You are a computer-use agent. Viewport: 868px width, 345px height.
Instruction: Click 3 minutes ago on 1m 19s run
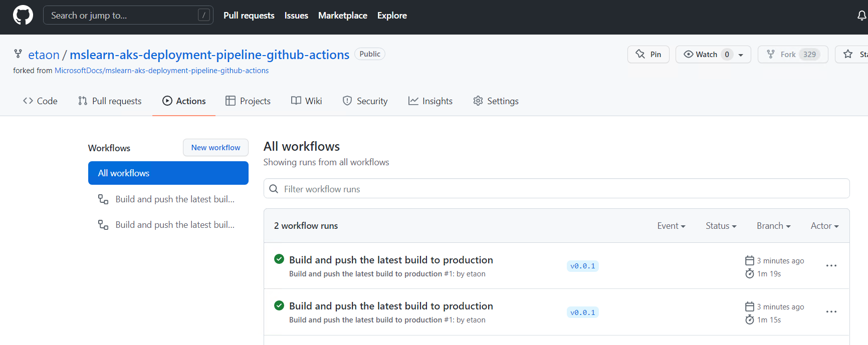(780, 261)
